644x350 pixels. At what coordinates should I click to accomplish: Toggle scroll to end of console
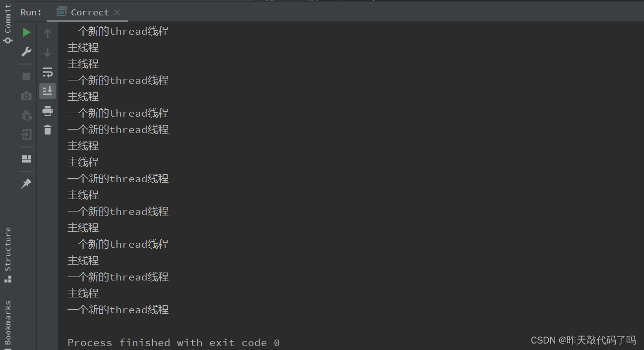click(48, 91)
